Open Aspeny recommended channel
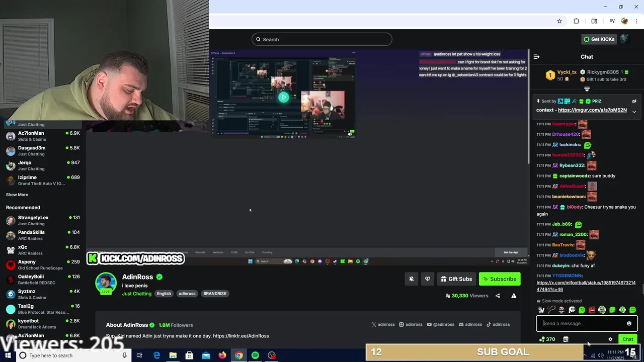 point(43,264)
